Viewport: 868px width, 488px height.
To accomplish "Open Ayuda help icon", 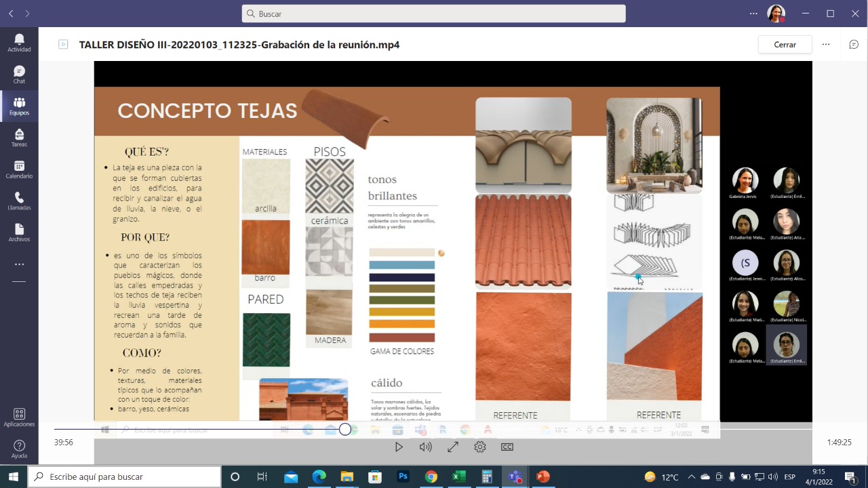I will [19, 449].
